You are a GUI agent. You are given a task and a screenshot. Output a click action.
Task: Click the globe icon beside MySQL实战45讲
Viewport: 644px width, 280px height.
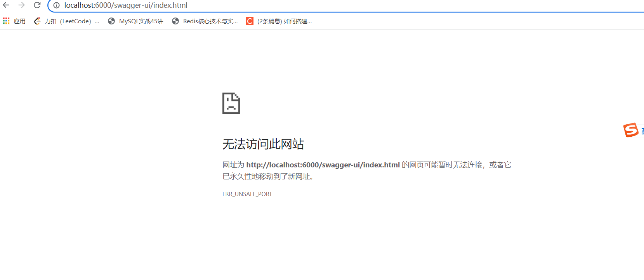point(111,21)
